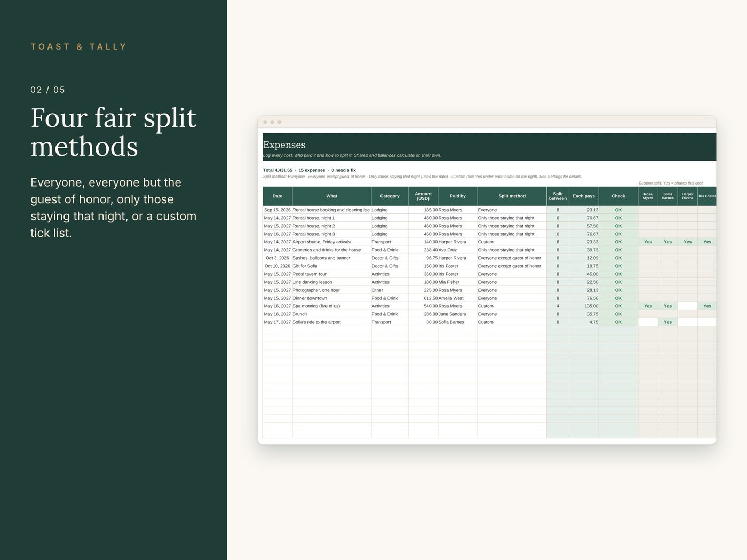The width and height of the screenshot is (747, 560).
Task: Toggle Iris Foster Yes in Spa morning row
Action: tap(707, 306)
